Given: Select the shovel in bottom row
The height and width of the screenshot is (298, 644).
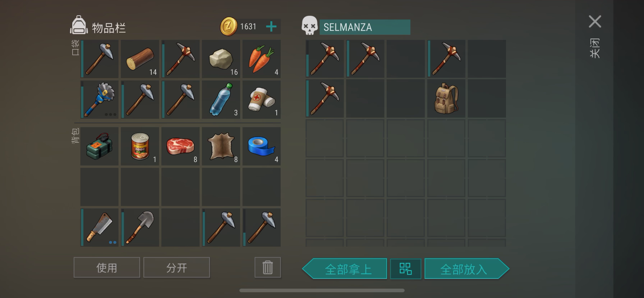Looking at the screenshot, I should (140, 227).
